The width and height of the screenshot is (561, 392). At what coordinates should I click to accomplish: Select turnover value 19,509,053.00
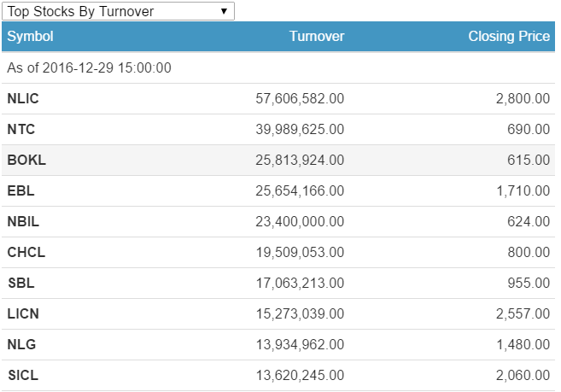pos(300,253)
